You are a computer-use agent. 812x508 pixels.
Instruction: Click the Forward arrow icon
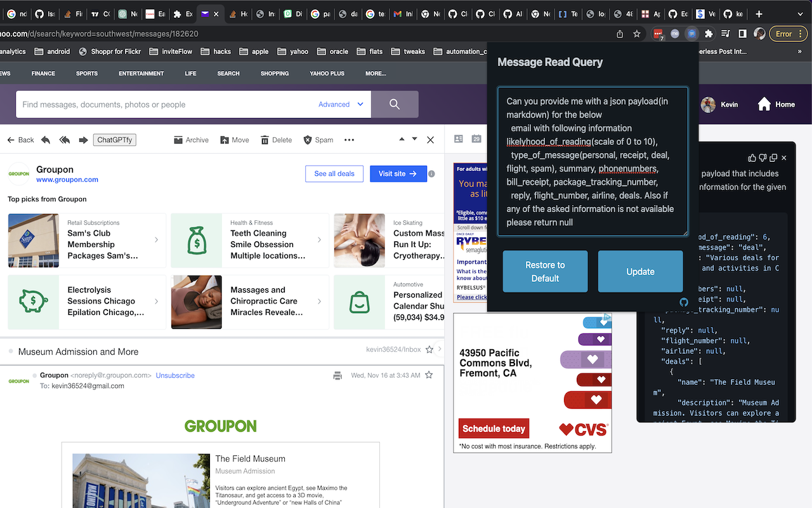(x=83, y=140)
